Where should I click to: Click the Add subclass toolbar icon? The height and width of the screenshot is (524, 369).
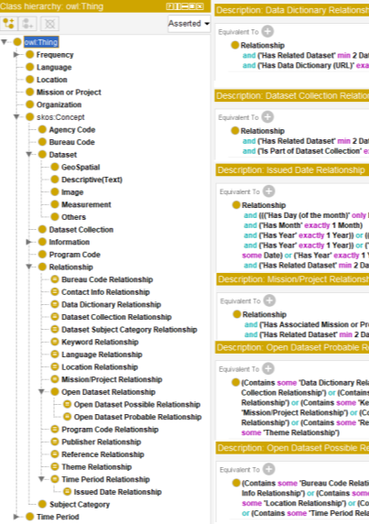(x=9, y=24)
